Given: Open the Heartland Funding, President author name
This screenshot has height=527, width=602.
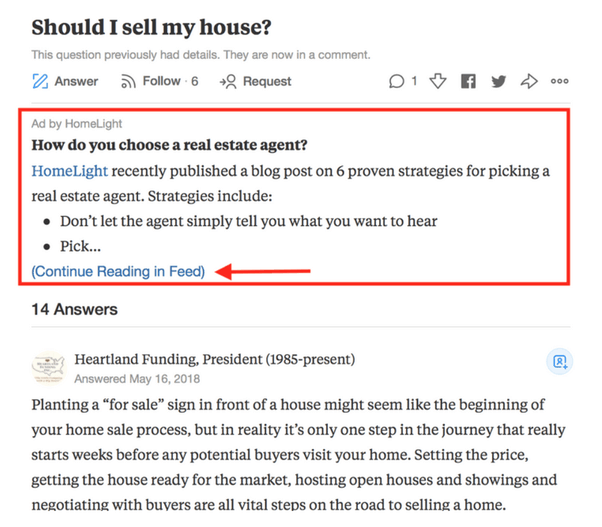Looking at the screenshot, I should click(x=215, y=359).
